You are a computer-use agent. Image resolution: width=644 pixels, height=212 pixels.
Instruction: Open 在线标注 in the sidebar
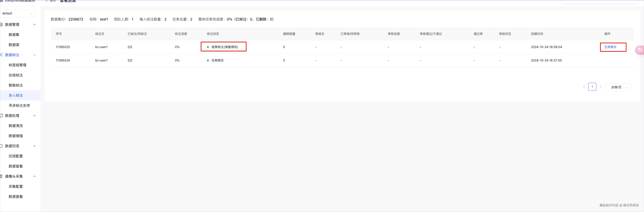[x=16, y=75]
